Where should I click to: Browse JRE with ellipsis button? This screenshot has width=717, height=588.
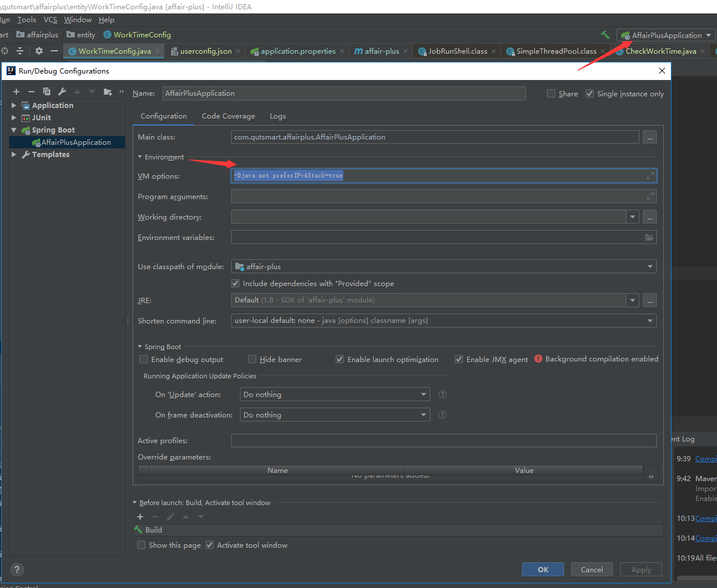coord(650,300)
